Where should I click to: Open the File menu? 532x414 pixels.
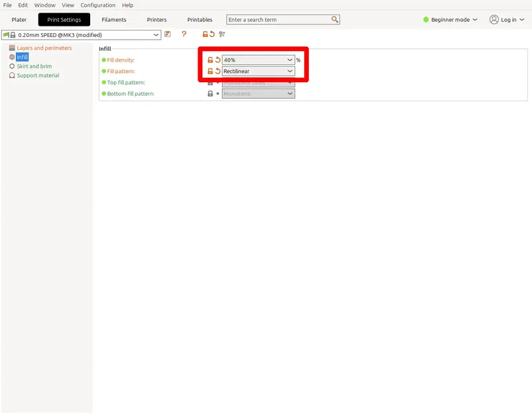7,5
